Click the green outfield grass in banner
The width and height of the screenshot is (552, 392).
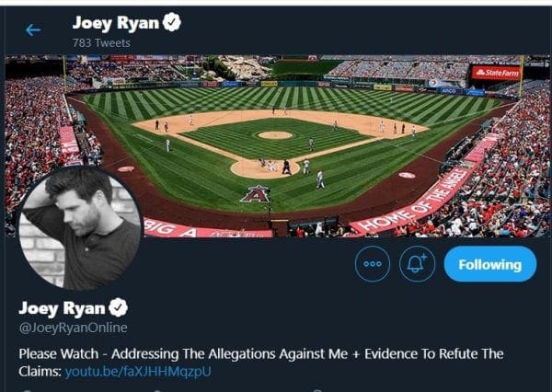[x=276, y=98]
